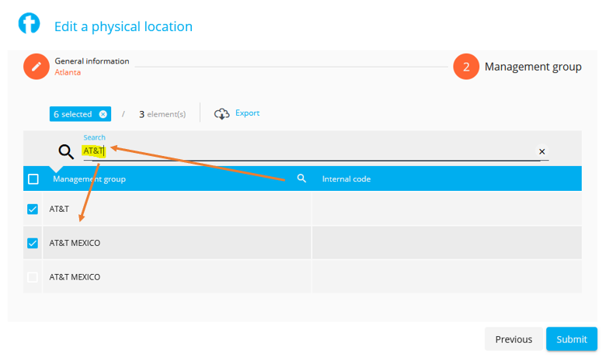Image resolution: width=606 pixels, height=364 pixels.
Task: Uncheck the checked AT&T MEXICO row checkbox
Action: [x=33, y=243]
